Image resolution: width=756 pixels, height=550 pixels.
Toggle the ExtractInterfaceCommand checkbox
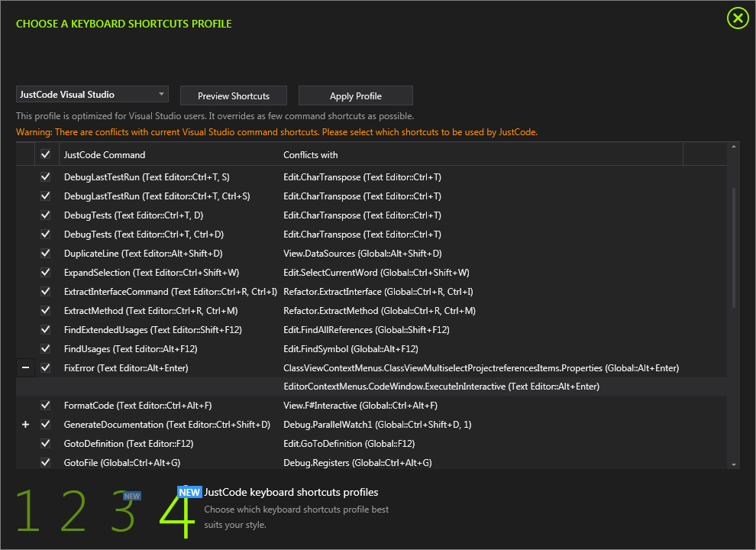[46, 291]
